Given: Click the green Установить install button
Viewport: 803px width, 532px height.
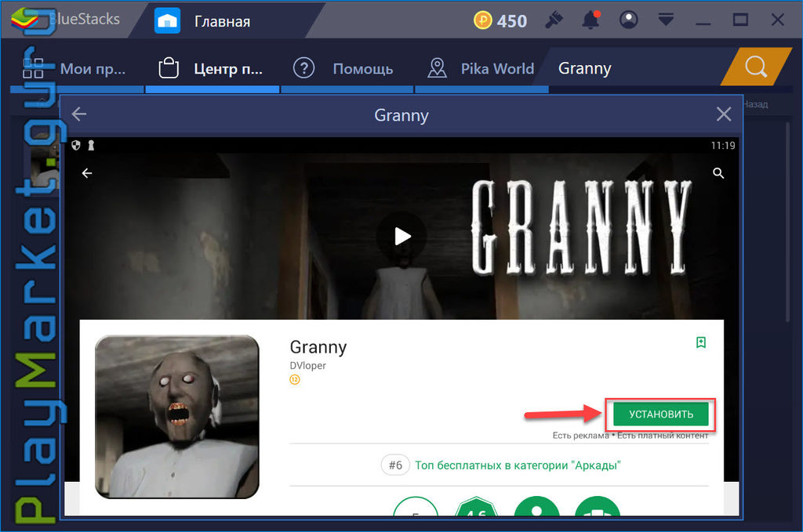Looking at the screenshot, I should [660, 414].
